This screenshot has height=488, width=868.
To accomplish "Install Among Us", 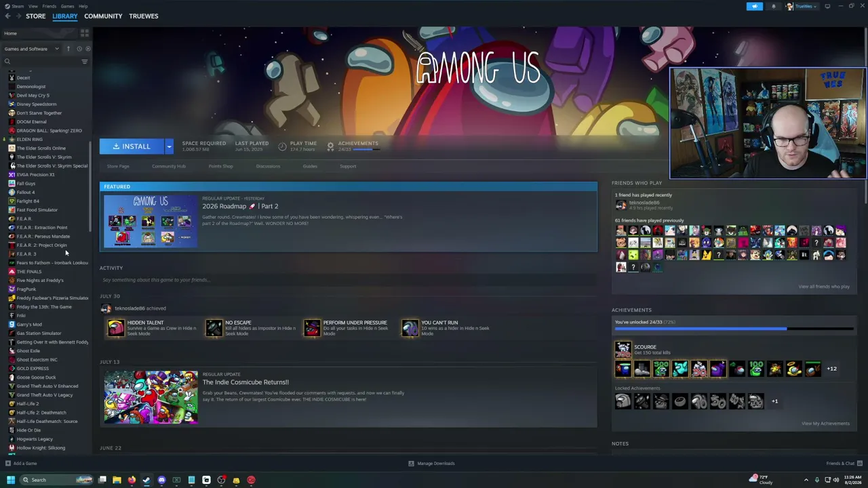I will point(132,146).
